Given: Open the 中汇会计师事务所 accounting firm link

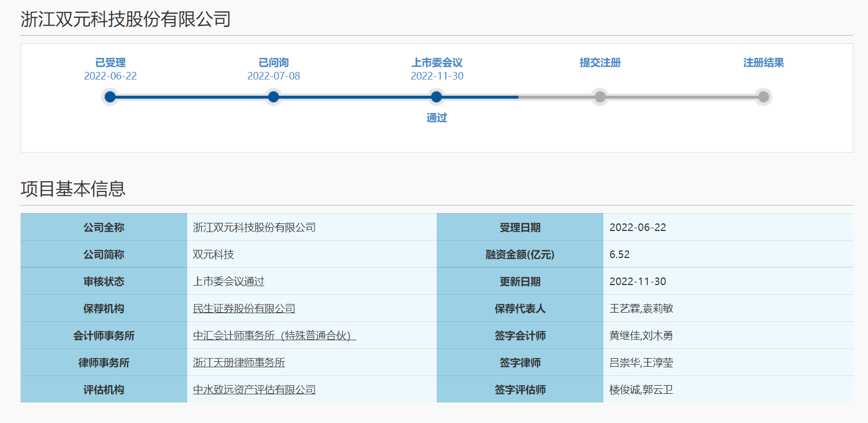Looking at the screenshot, I should 274,335.
